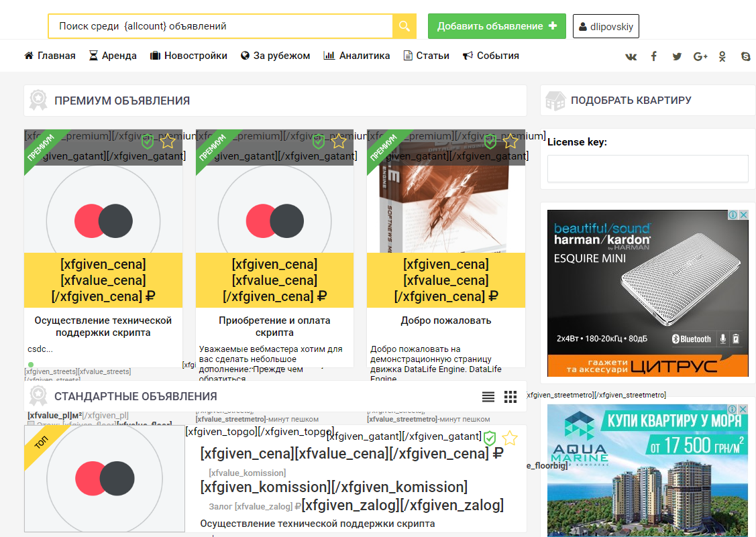Switch to list view layout icon
Image resolution: width=756 pixels, height=537 pixels.
coord(488,397)
